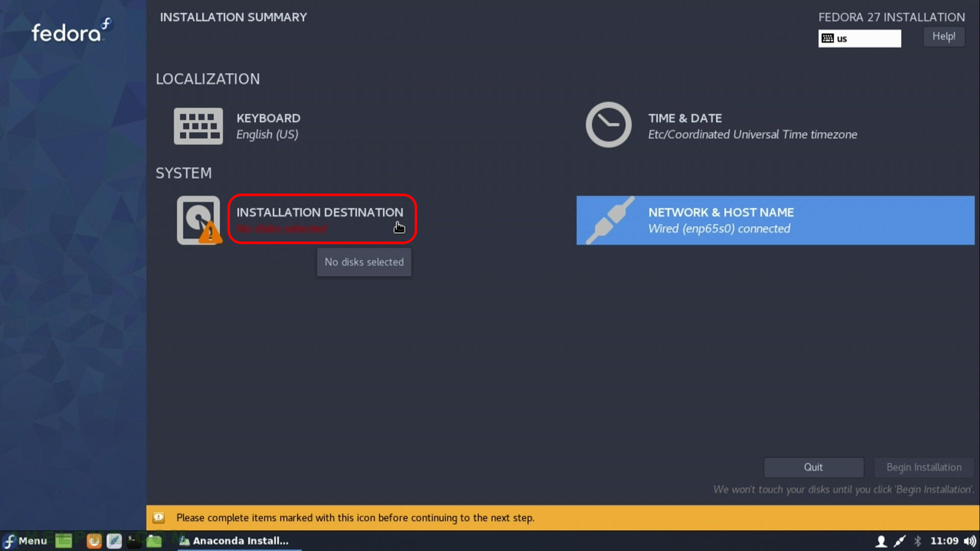Click the 11:09 clock in the panel

pos(944,541)
